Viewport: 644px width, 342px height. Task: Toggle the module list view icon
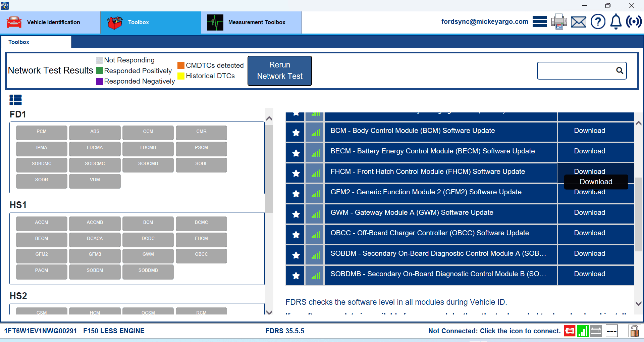(x=15, y=100)
